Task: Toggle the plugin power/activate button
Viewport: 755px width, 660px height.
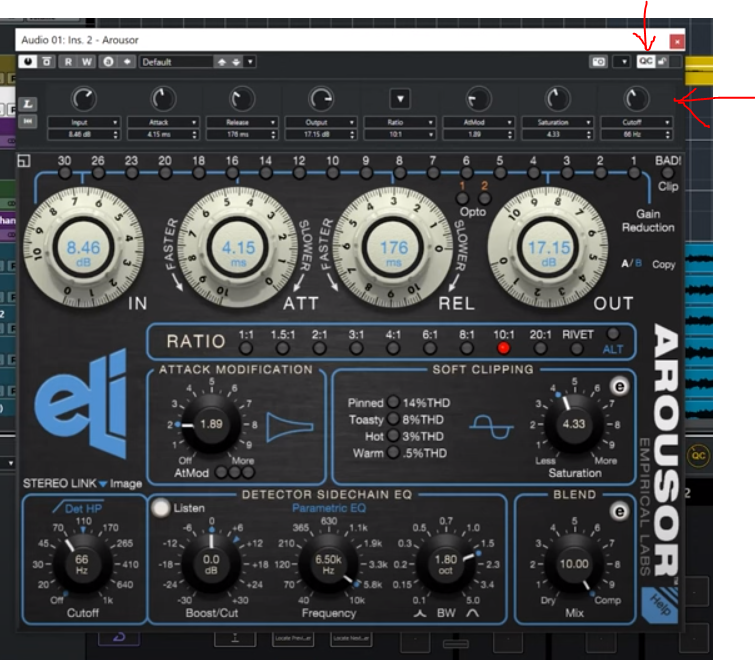Action: 28,62
